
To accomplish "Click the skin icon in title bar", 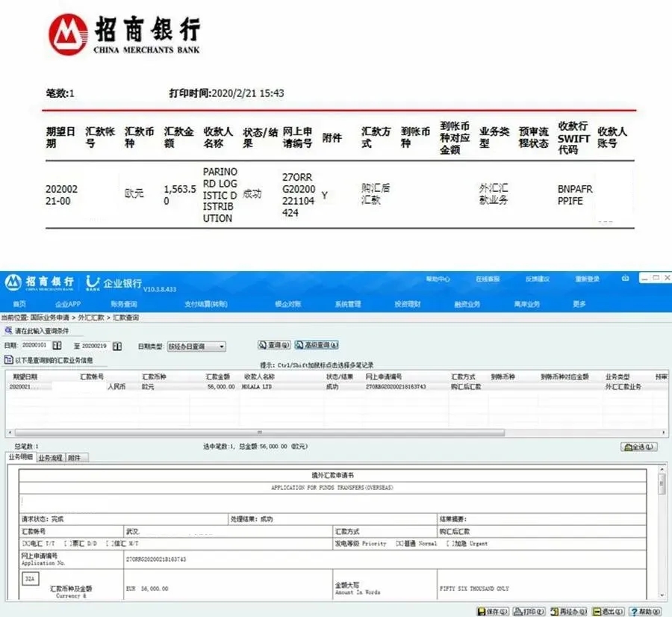I will click(x=625, y=279).
